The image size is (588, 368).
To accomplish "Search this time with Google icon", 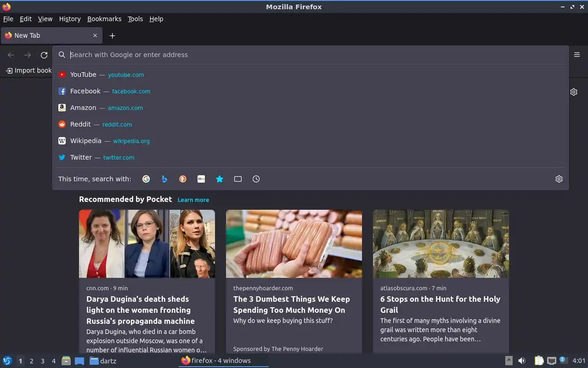I will click(x=146, y=179).
